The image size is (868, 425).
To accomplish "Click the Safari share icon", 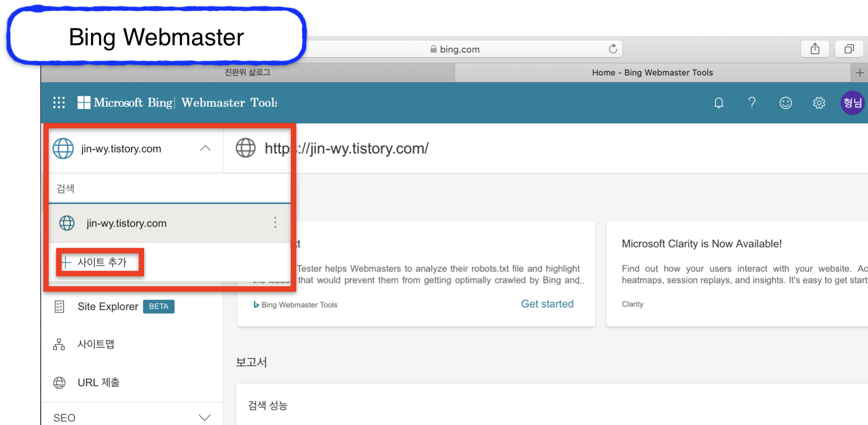I will click(815, 49).
